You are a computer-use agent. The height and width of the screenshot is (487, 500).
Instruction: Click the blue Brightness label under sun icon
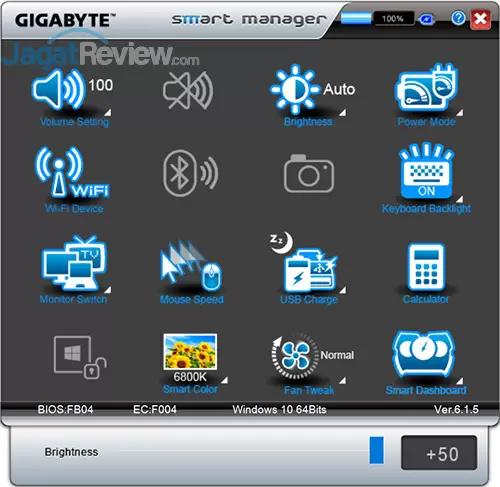308,122
